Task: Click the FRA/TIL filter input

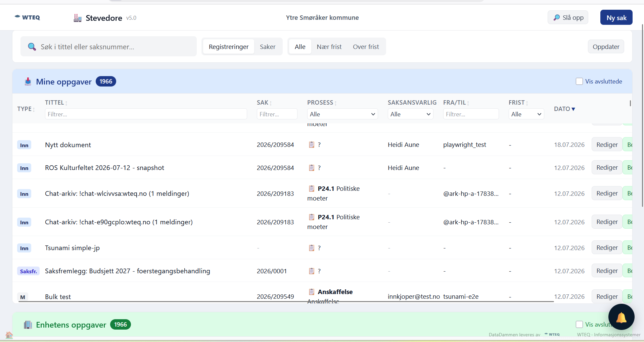Action: [471, 114]
